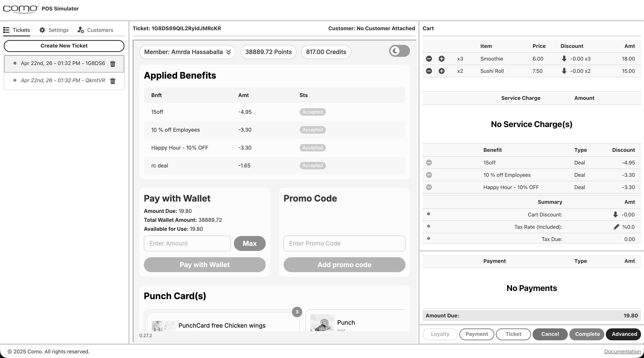
Task: Focus the Enter Amount wallet field
Action: point(187,243)
